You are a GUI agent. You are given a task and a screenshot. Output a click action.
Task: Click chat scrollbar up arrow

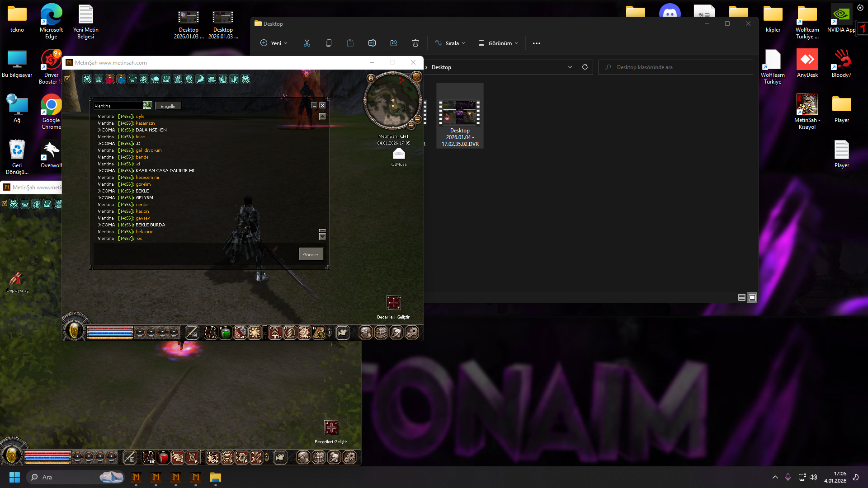click(x=322, y=116)
